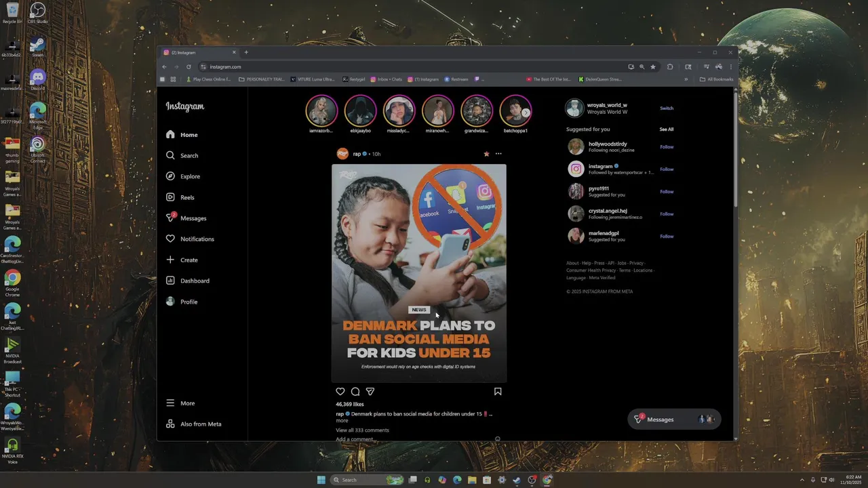Open Notifications heart in sidebar

190,239
